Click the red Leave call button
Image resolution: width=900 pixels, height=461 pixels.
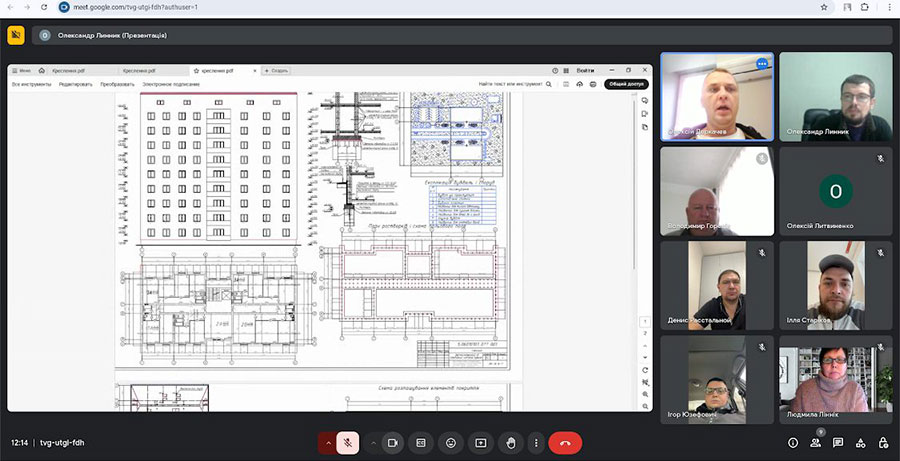565,442
